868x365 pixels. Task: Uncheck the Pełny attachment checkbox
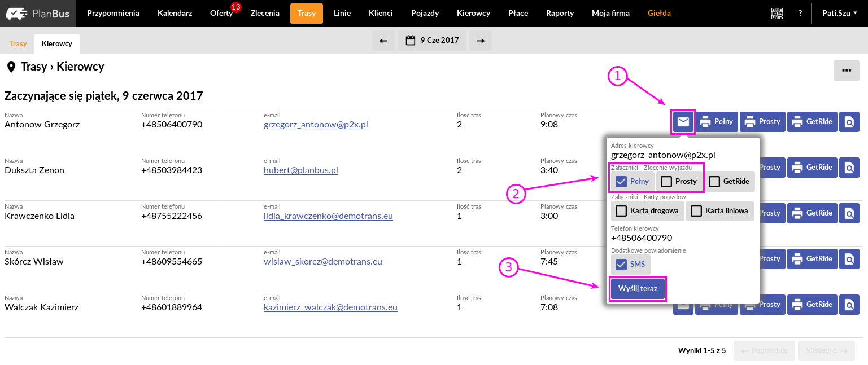[621, 182]
